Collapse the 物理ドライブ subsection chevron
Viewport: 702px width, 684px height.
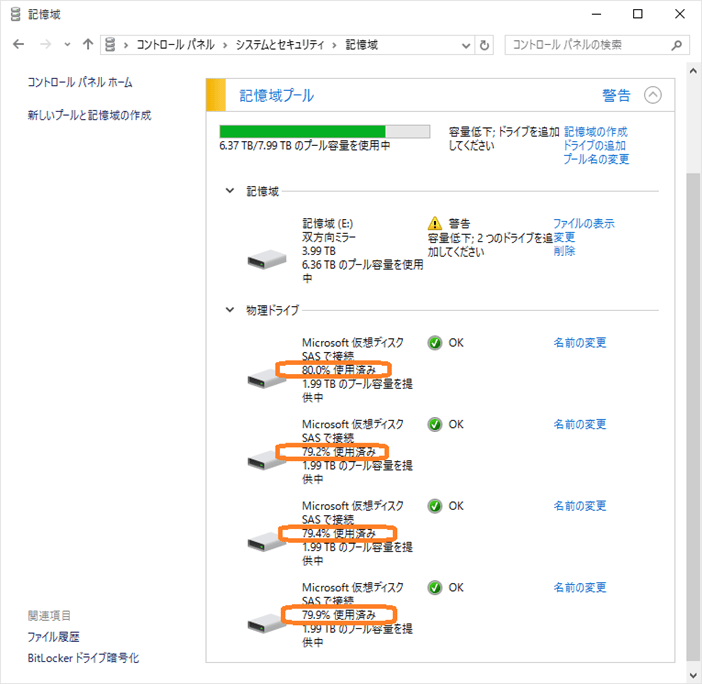click(x=230, y=310)
